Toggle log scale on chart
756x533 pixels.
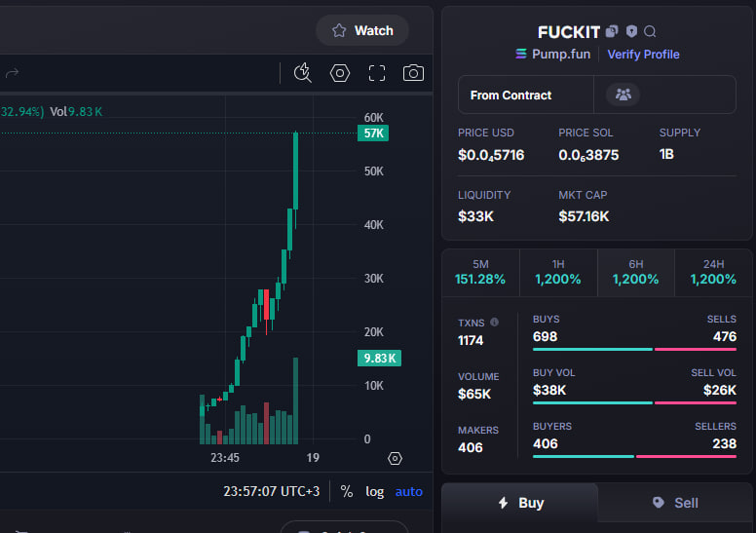coord(375,491)
